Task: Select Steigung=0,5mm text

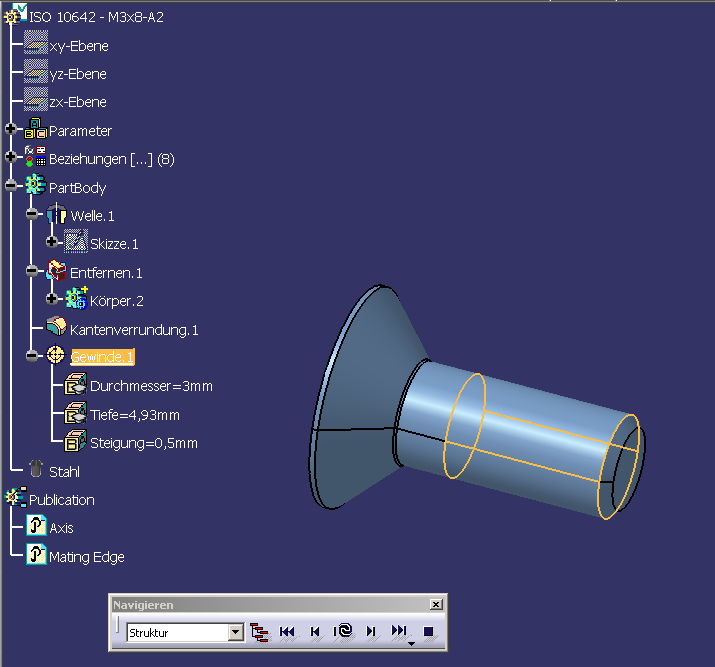Action: click(x=144, y=444)
